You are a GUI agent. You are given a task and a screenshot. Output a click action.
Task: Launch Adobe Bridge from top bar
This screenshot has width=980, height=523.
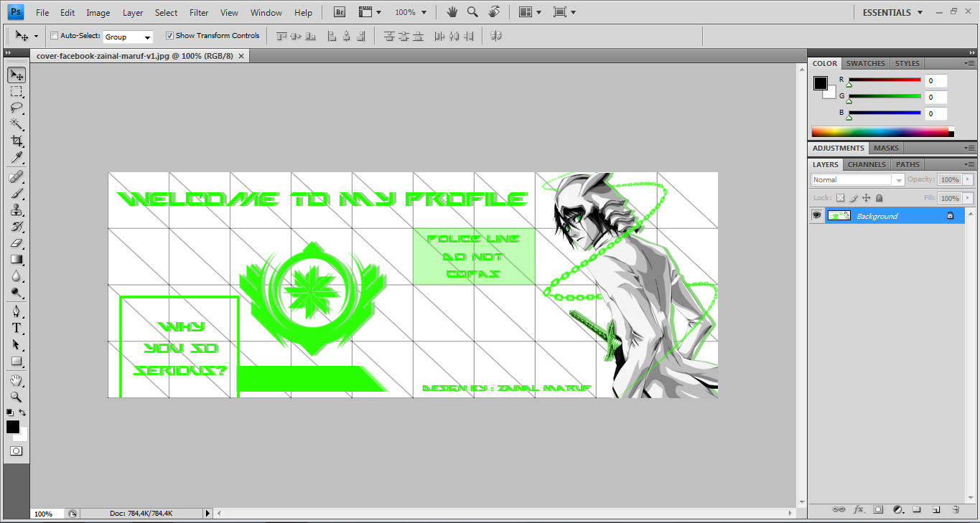340,12
